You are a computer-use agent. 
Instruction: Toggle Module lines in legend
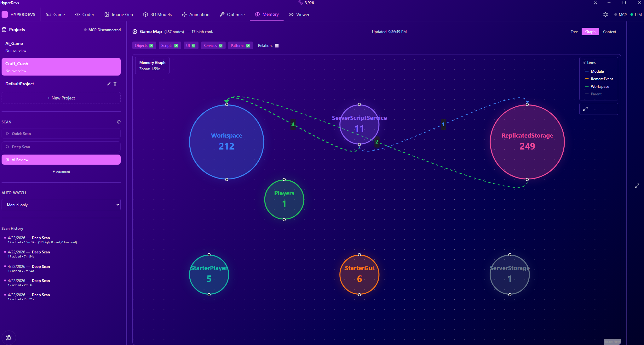594,71
